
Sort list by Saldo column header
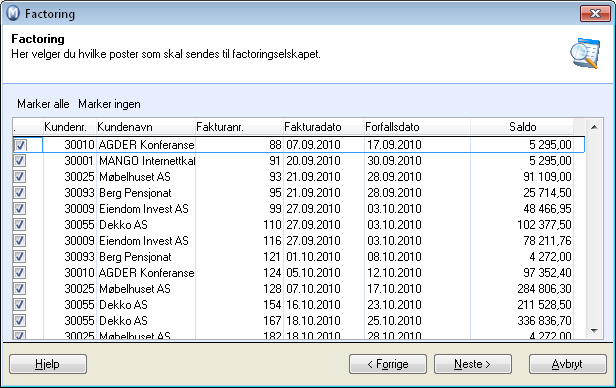(522, 127)
